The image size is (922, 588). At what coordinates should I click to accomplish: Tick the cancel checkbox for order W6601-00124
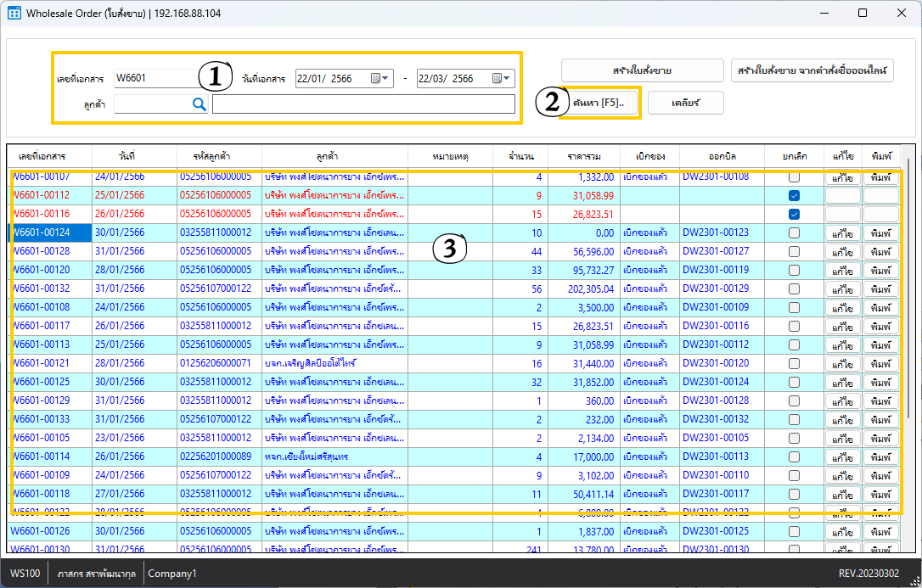coord(794,232)
